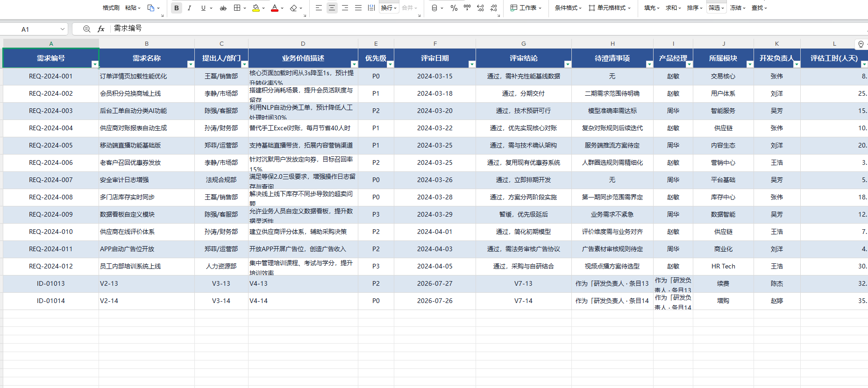Click the formula bar input showing 需求编号

[488, 28]
